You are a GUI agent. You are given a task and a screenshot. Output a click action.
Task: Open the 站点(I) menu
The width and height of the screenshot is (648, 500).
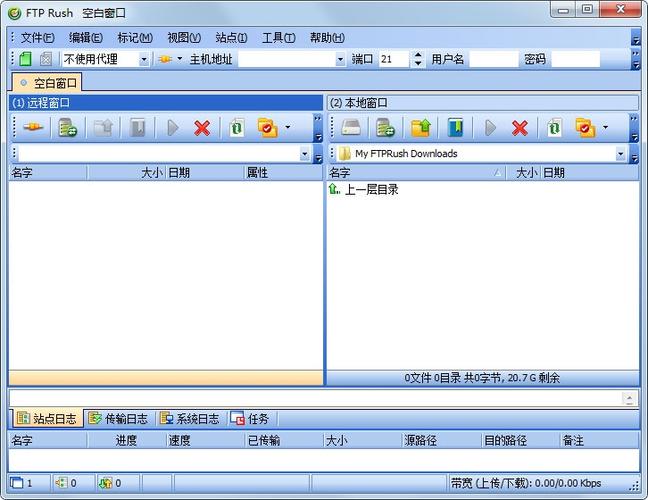pyautogui.click(x=231, y=38)
